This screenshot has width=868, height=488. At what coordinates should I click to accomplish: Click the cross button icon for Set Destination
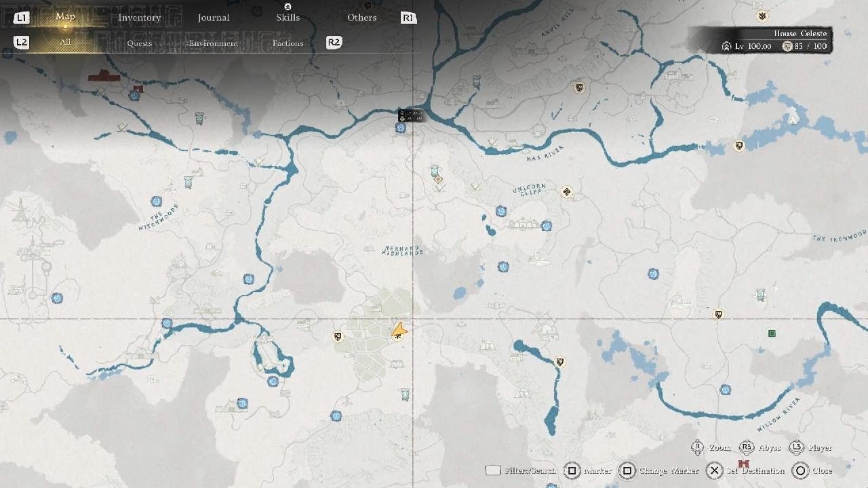click(x=713, y=470)
